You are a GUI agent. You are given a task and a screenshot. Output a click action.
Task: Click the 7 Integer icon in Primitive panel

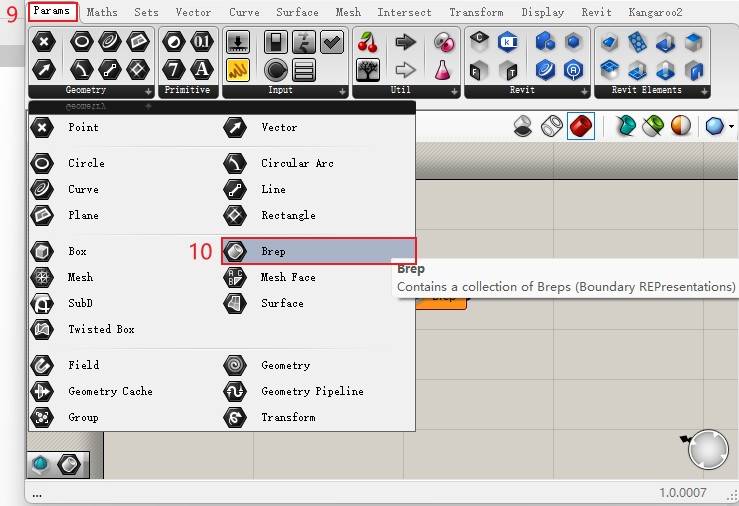(x=173, y=70)
